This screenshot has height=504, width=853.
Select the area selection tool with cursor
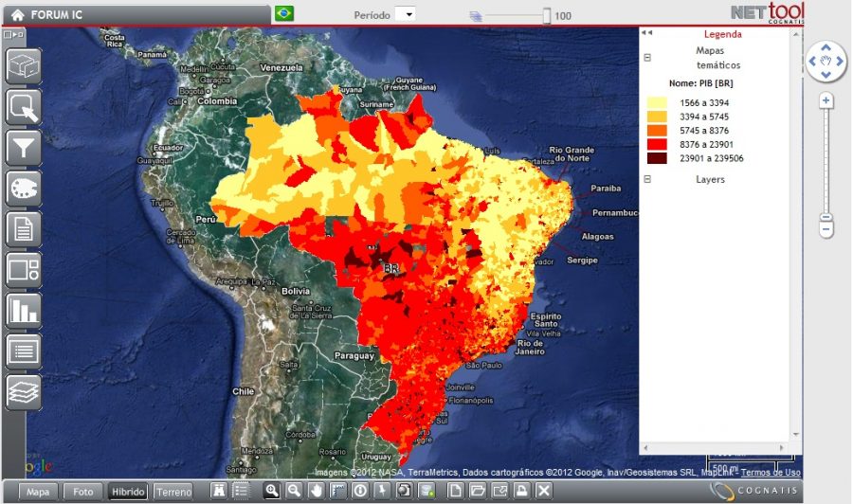click(x=24, y=106)
